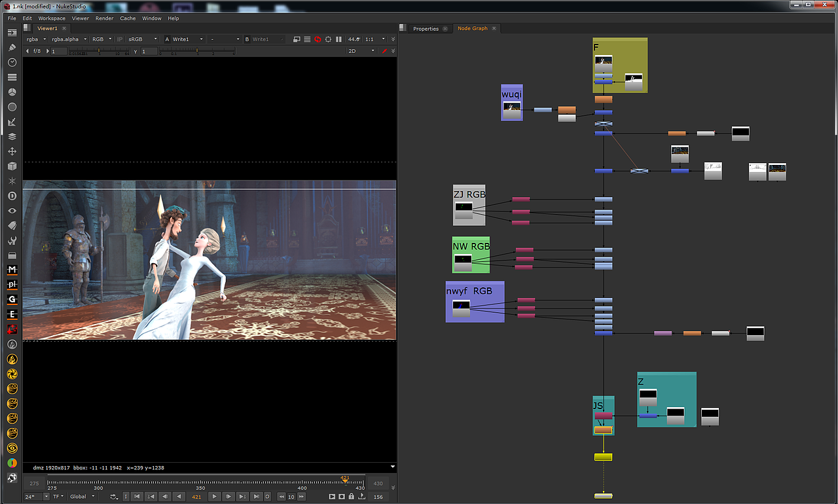Screen dimensions: 838x504
Task: Switch to the Properties tab
Action: [x=426, y=29]
